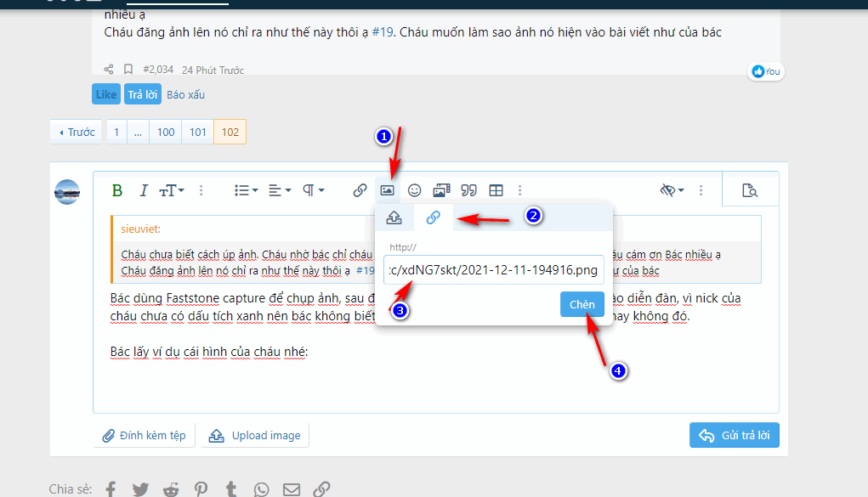
Task: Open the spoiler hide dropdown
Action: (x=672, y=190)
